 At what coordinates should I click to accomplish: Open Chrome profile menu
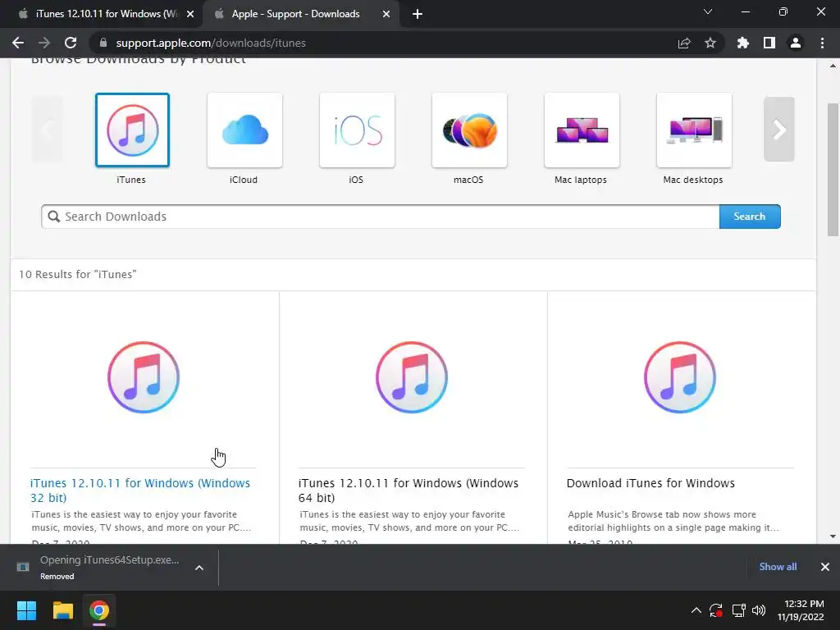coord(796,43)
